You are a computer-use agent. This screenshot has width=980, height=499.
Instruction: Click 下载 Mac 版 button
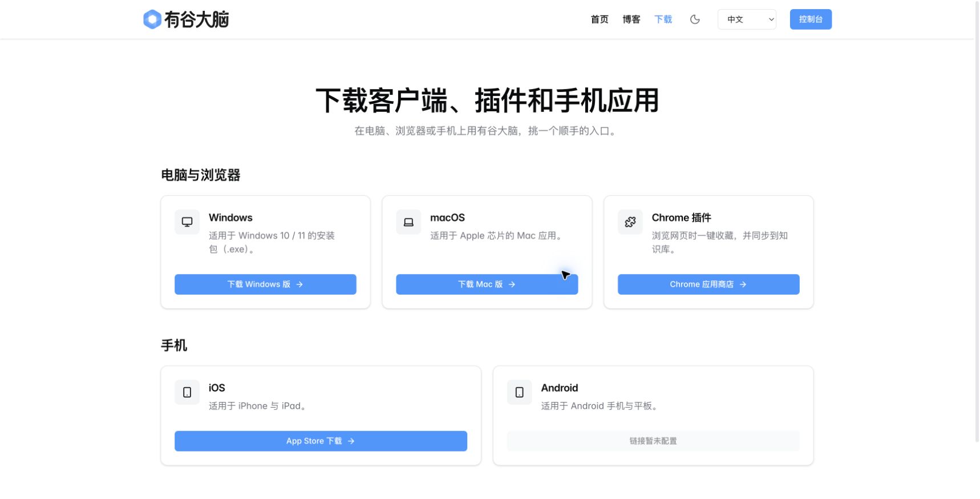(487, 284)
